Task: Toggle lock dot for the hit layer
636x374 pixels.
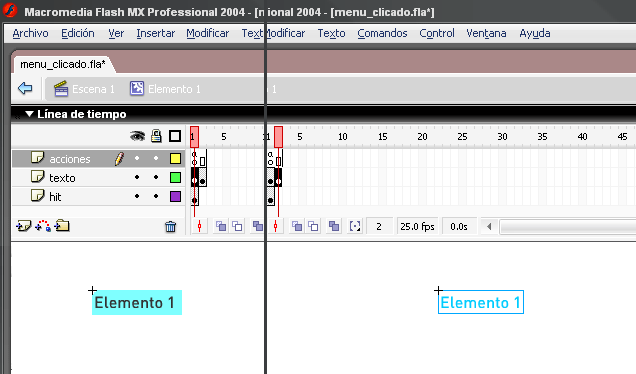Action: [x=156, y=196]
